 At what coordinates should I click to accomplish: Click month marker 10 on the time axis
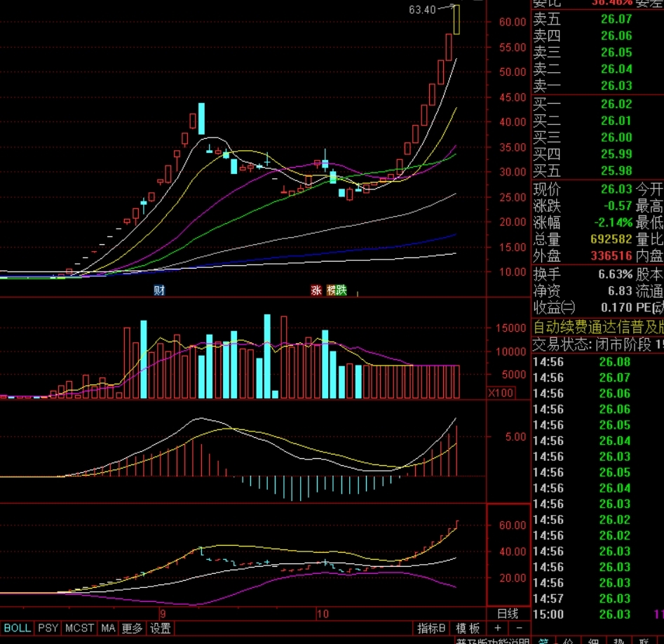(x=323, y=614)
